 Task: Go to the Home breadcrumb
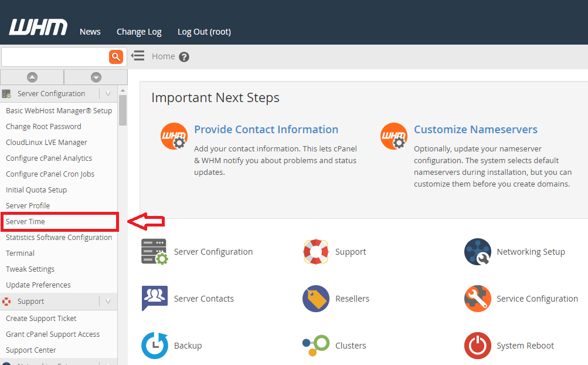tap(163, 56)
